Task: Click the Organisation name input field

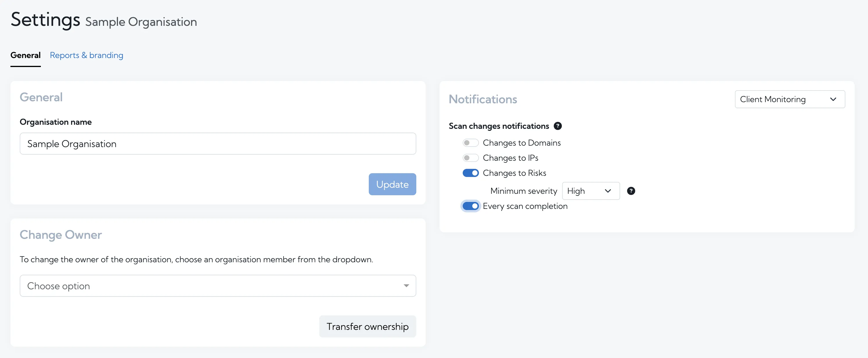Action: pyautogui.click(x=218, y=144)
